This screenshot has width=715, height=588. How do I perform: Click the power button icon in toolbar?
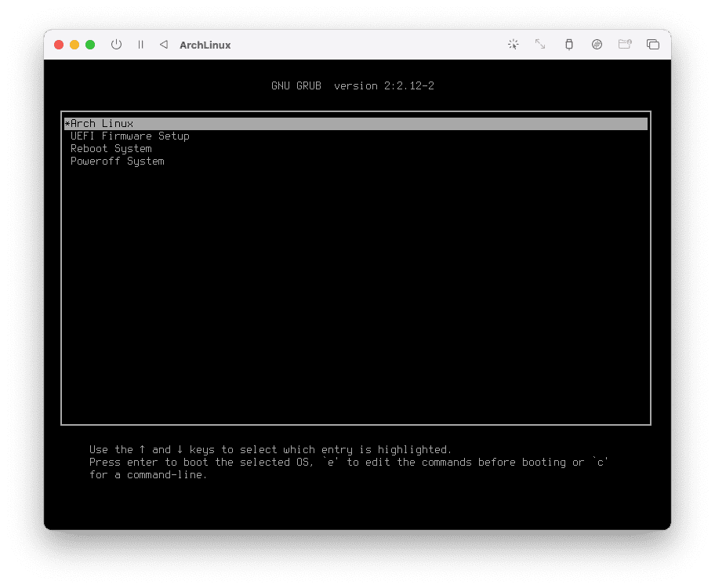(x=116, y=44)
